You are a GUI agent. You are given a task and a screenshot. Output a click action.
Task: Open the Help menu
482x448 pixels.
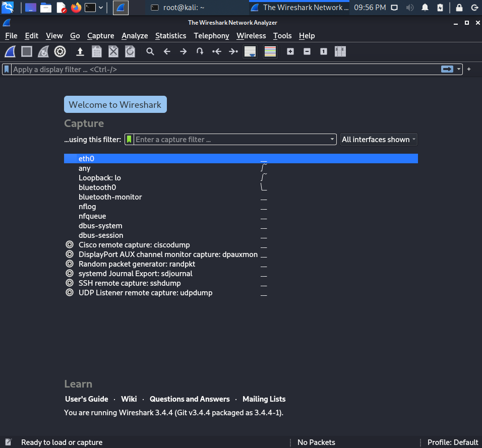click(307, 36)
